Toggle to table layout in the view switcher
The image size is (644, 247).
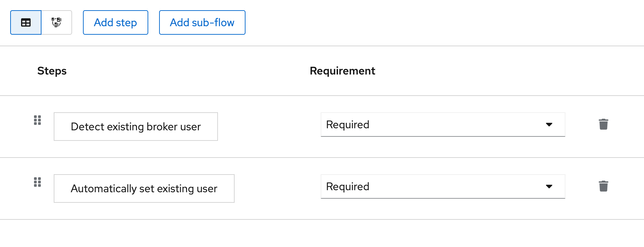26,22
